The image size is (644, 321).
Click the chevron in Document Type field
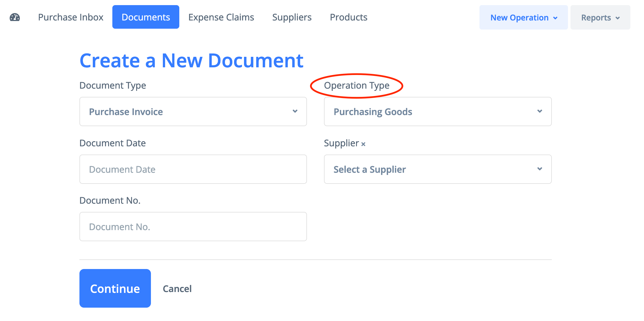pos(295,111)
